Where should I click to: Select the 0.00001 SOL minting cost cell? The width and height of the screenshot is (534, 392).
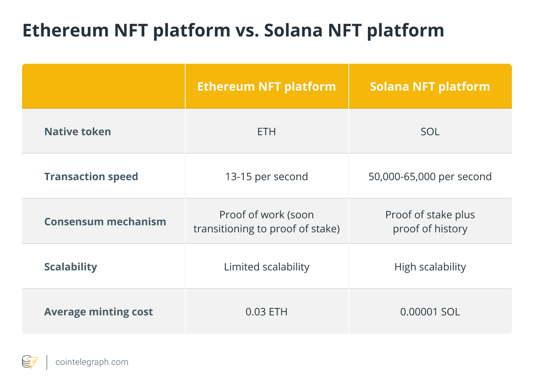[430, 312]
